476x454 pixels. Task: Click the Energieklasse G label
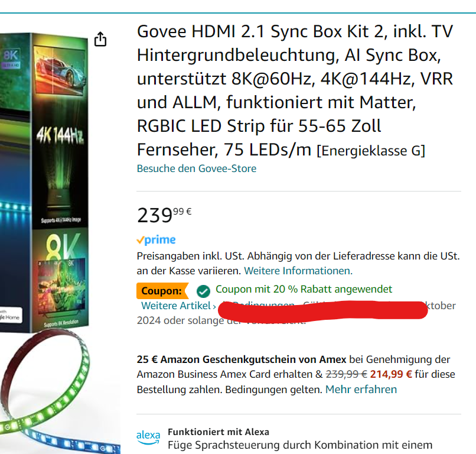(x=371, y=151)
